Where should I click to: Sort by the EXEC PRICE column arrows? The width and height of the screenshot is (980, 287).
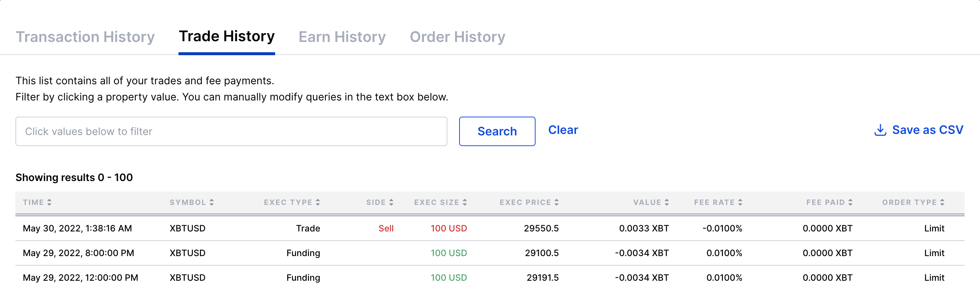(556, 202)
